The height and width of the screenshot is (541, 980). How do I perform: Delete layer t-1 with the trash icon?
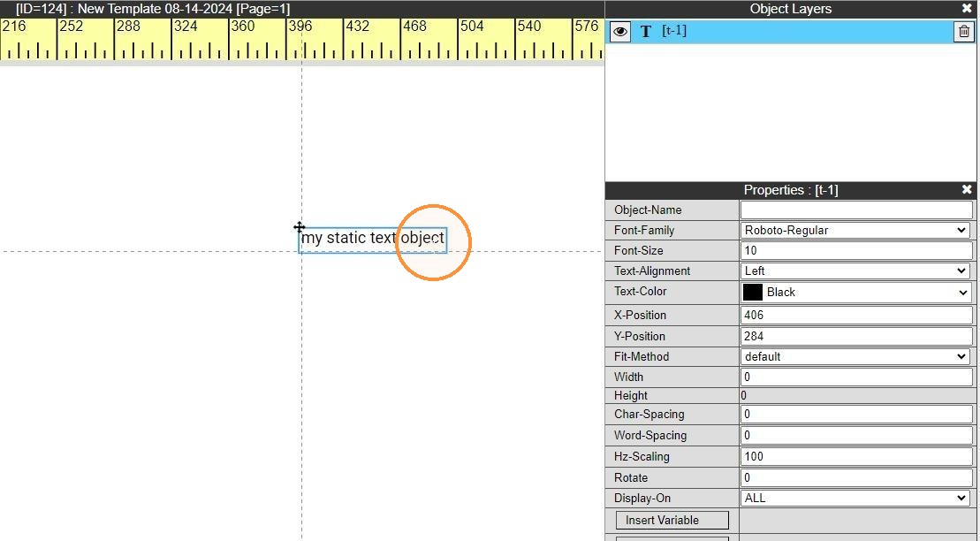[964, 31]
